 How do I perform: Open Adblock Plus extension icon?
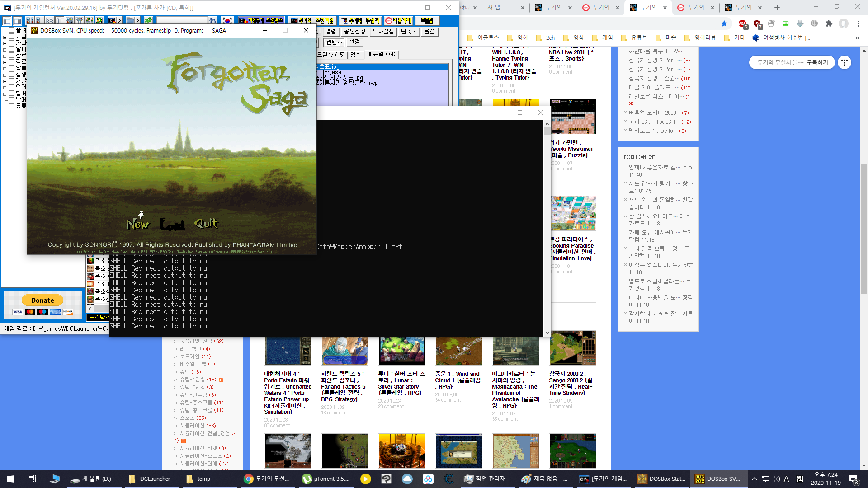742,24
